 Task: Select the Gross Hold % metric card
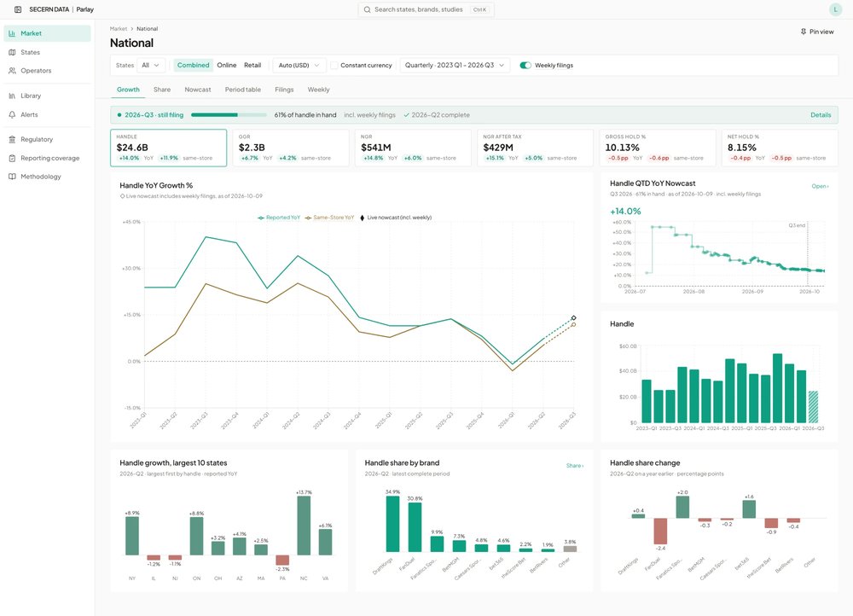click(x=657, y=148)
